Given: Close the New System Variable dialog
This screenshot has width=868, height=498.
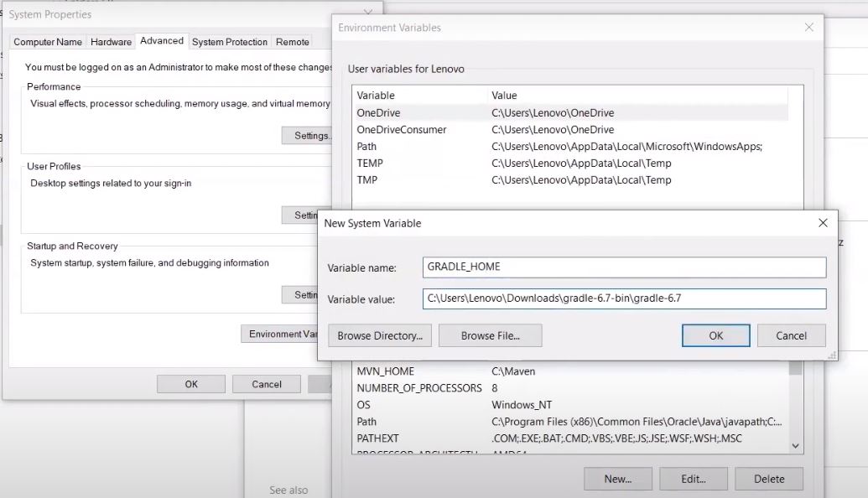Looking at the screenshot, I should click(x=824, y=223).
